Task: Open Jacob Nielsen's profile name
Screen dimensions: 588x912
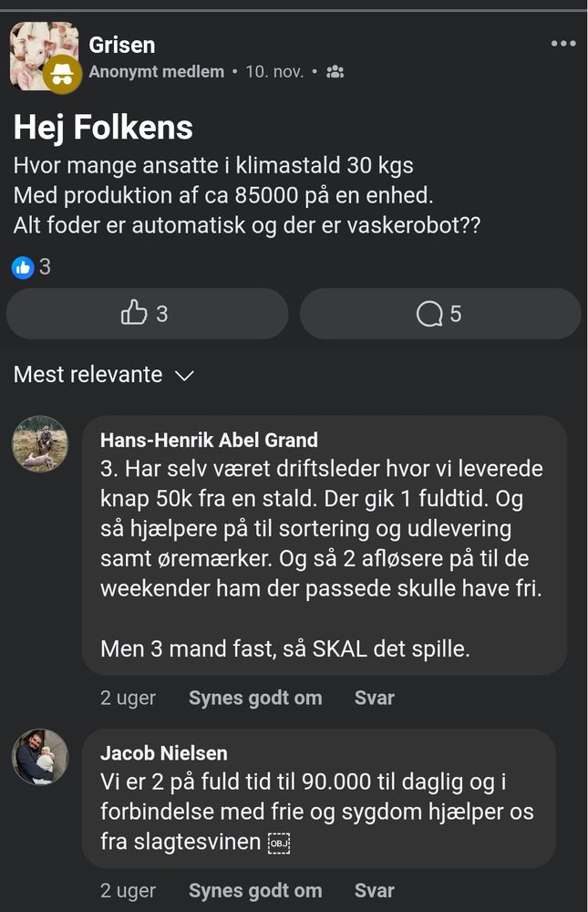Action: tap(164, 753)
